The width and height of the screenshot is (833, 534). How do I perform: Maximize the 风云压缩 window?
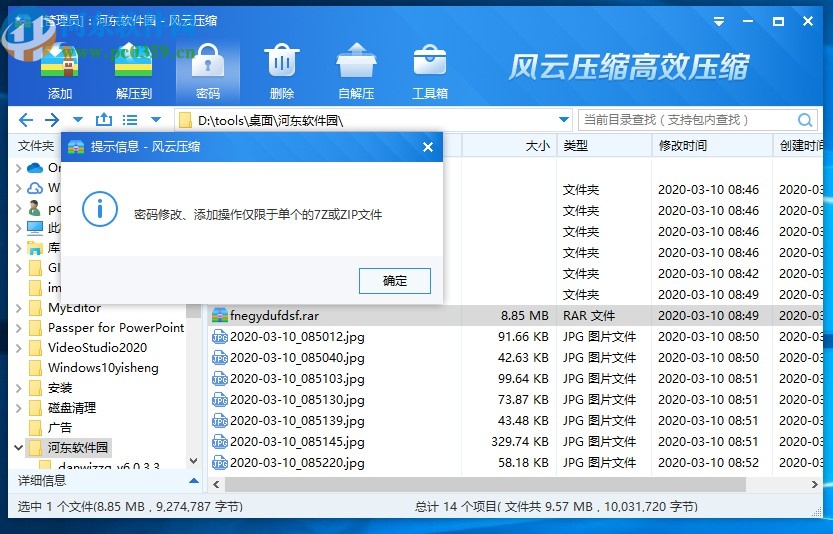coord(778,21)
